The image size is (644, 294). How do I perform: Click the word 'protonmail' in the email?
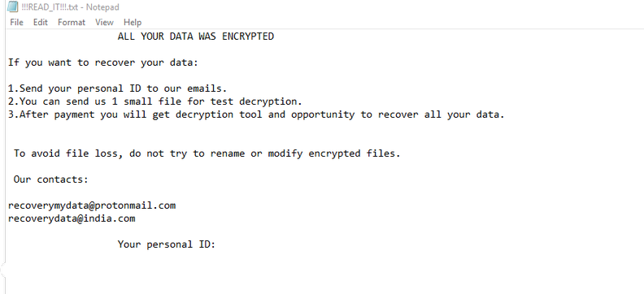click(x=124, y=205)
